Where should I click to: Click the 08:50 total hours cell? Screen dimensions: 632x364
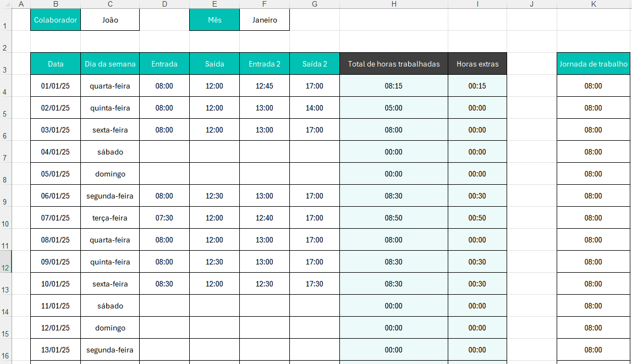click(x=394, y=218)
